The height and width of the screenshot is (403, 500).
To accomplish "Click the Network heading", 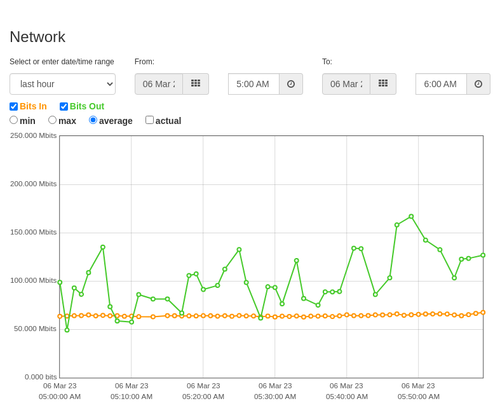I will tap(37, 37).
